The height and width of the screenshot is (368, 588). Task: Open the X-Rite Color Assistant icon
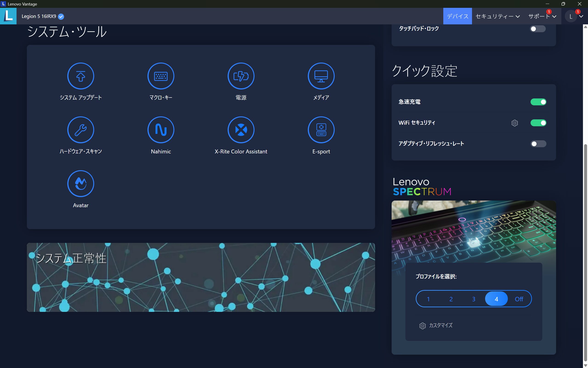(241, 130)
